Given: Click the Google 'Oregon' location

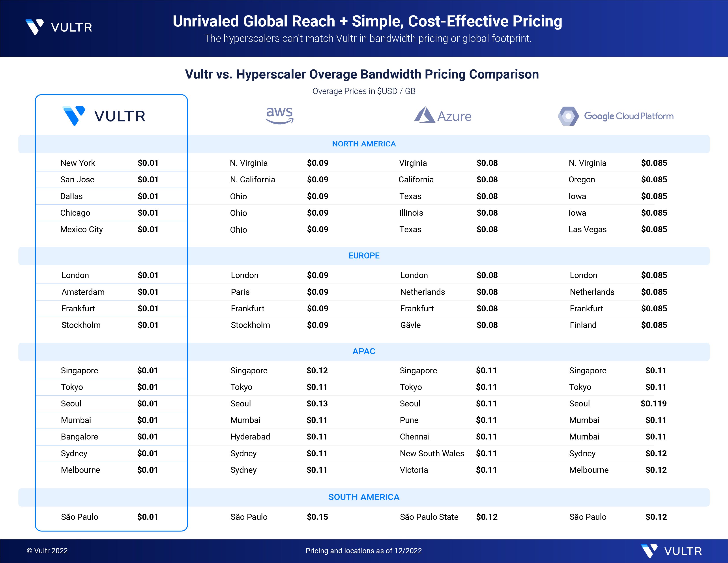Looking at the screenshot, I should [582, 180].
